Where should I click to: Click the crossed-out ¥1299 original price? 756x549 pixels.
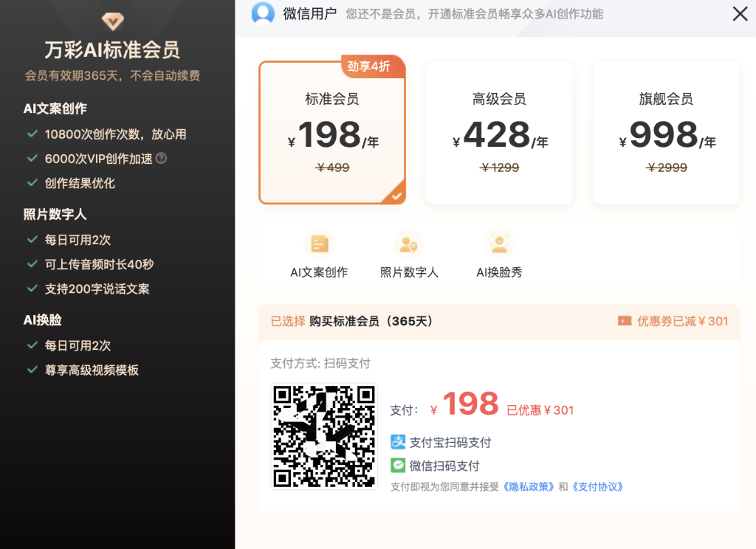[499, 168]
